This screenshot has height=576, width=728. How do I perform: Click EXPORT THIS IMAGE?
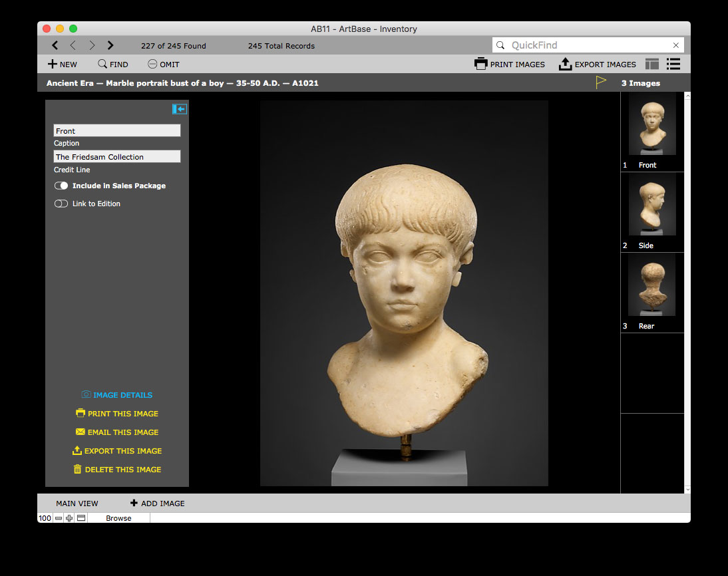click(x=117, y=451)
